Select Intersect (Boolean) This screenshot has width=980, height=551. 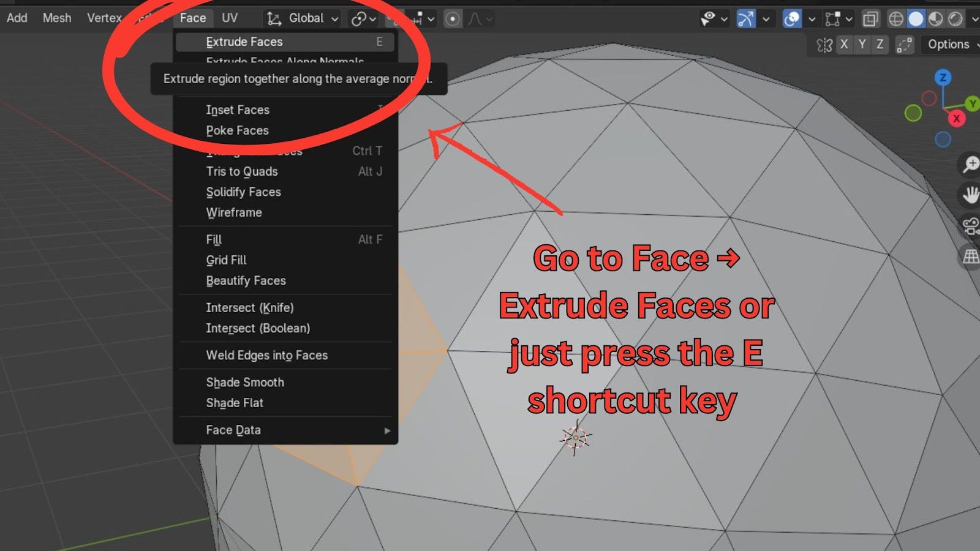(x=285, y=328)
